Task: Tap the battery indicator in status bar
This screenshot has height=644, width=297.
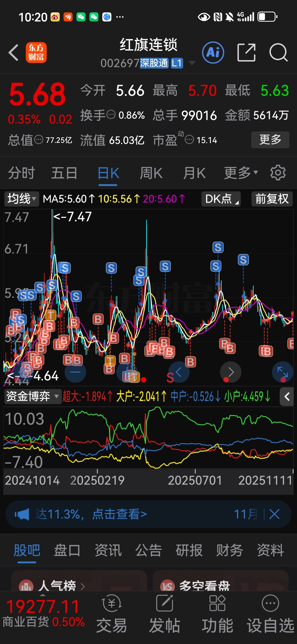Action: tap(267, 17)
